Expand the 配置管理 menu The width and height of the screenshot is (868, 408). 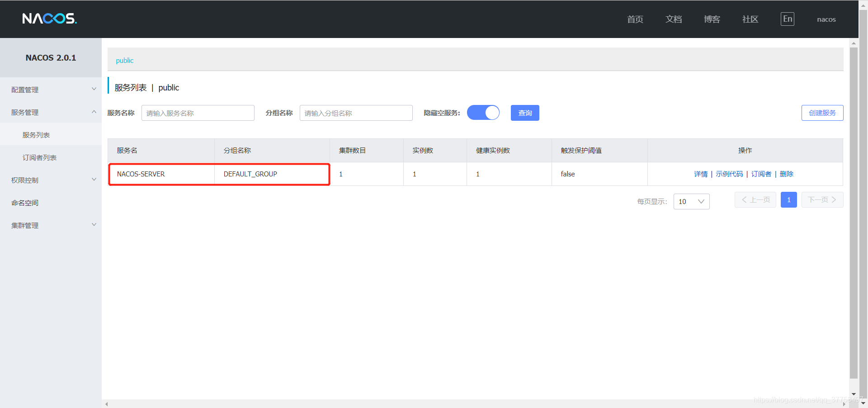pyautogui.click(x=51, y=90)
